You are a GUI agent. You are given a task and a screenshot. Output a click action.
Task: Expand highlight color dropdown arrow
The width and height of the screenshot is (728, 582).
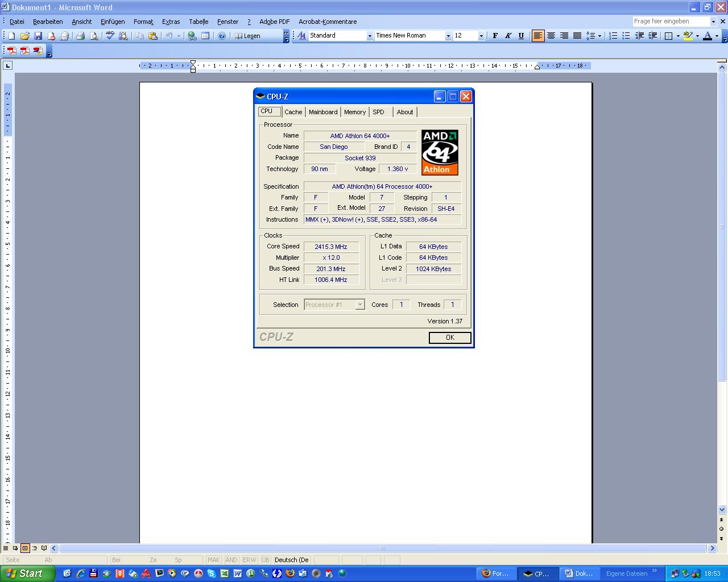(697, 36)
